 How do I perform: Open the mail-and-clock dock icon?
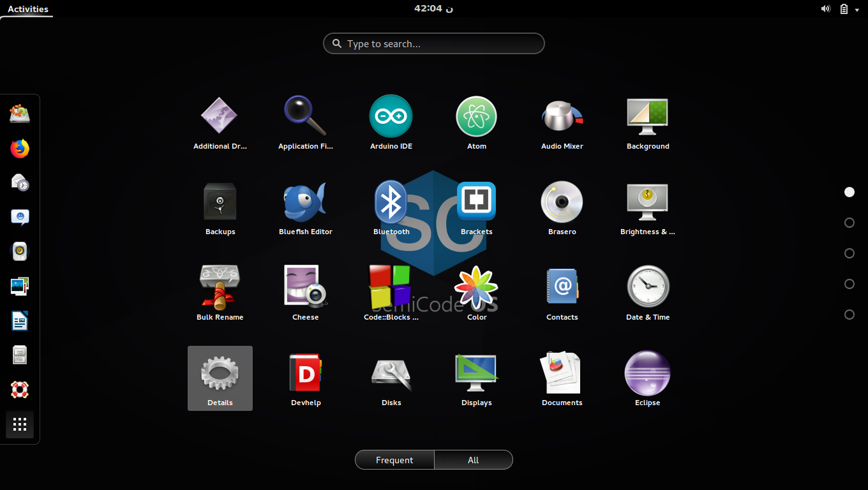coord(20,183)
